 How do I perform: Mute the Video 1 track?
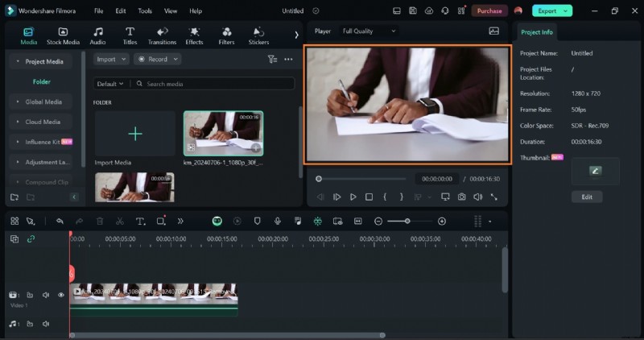46,295
